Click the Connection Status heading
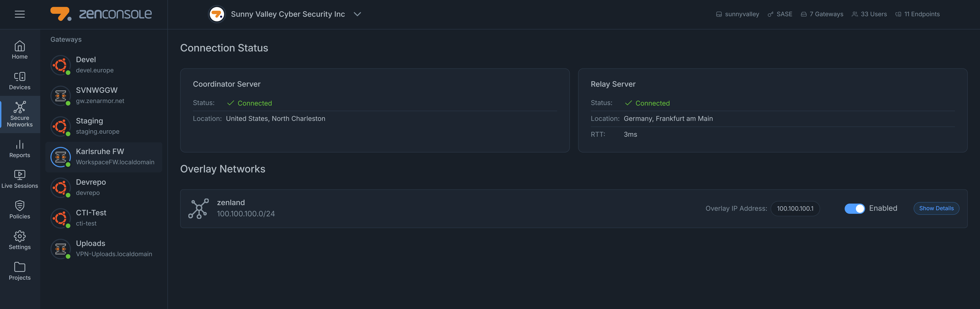This screenshot has height=309, width=980. pyautogui.click(x=224, y=48)
